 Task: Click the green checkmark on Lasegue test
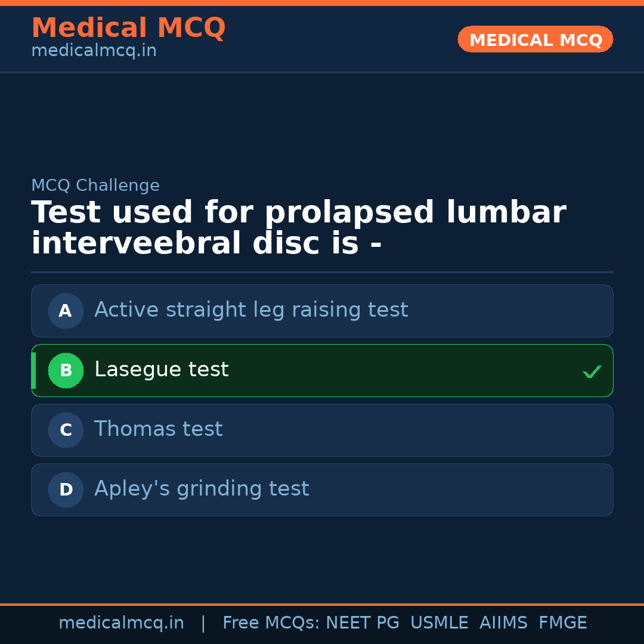592,371
